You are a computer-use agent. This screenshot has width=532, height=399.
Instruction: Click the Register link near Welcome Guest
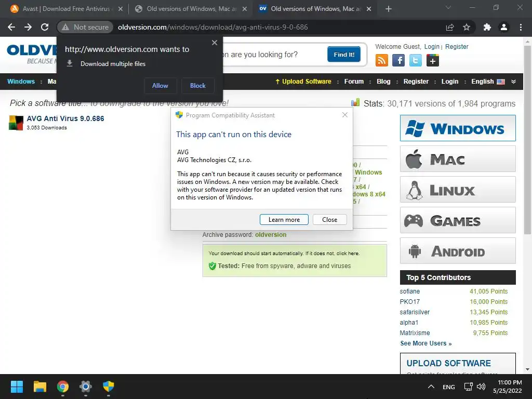457,46
